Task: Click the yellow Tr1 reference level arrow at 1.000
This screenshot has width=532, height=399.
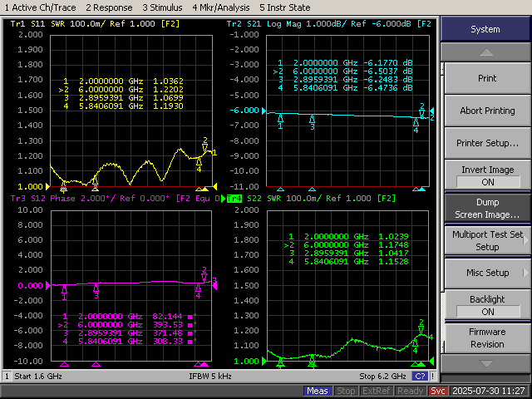Action: pos(48,186)
